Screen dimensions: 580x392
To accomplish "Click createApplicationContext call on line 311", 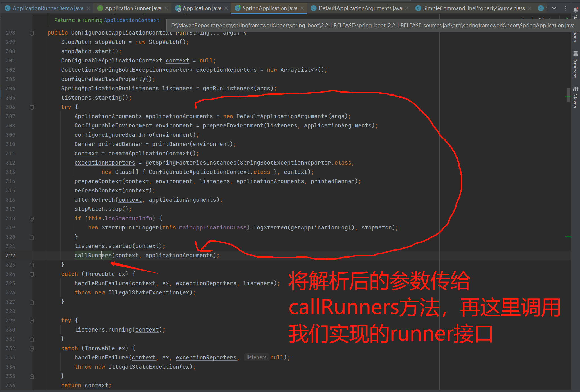I will coord(149,153).
